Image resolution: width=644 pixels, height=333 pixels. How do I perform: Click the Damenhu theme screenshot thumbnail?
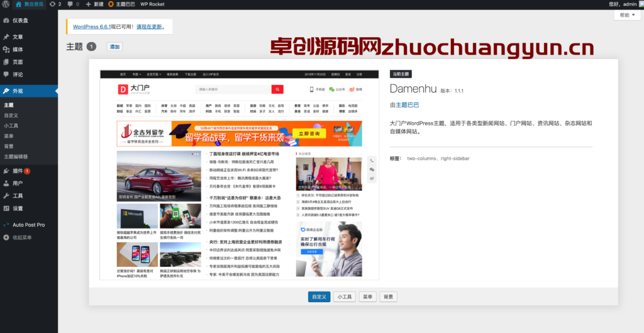coord(239,175)
